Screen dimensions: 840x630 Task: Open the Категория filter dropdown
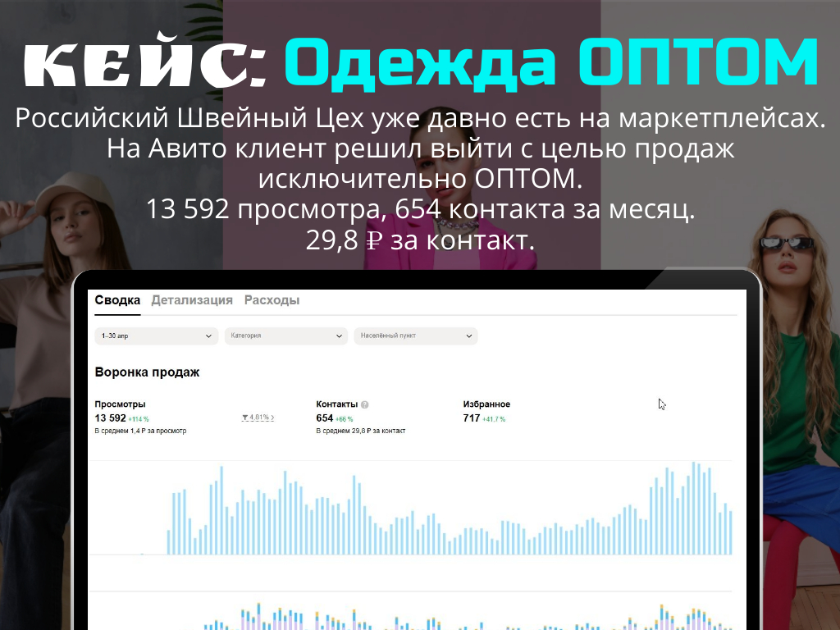click(286, 336)
